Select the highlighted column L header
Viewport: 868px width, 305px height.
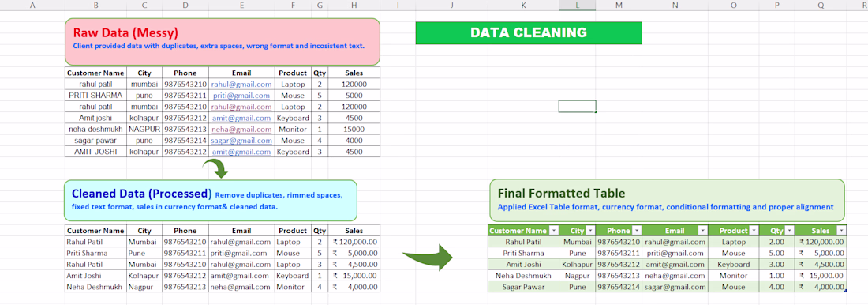tap(578, 6)
